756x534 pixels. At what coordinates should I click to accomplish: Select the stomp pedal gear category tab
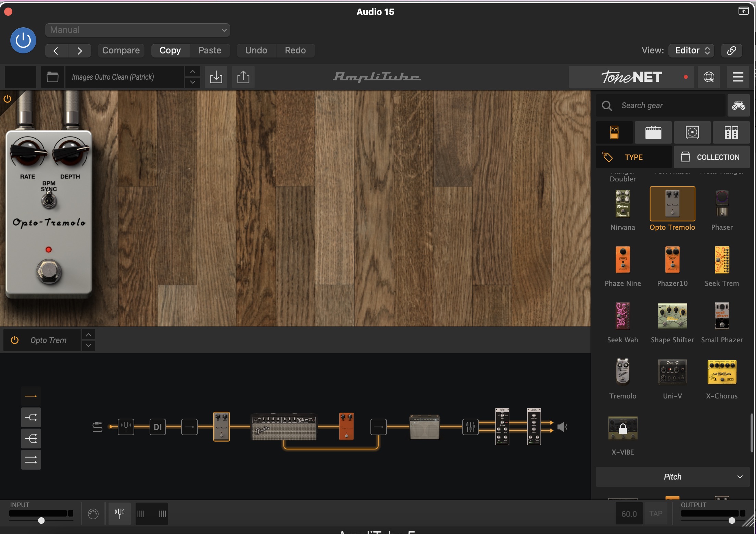tap(614, 132)
